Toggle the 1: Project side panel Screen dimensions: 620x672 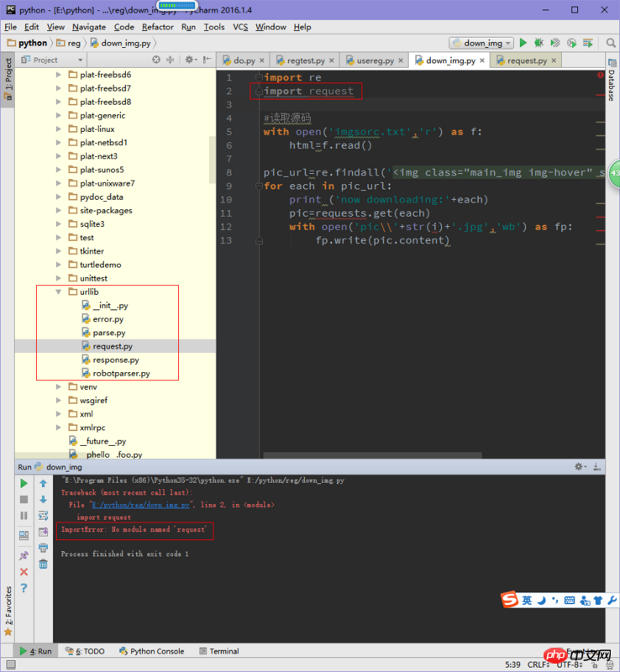[x=8, y=75]
